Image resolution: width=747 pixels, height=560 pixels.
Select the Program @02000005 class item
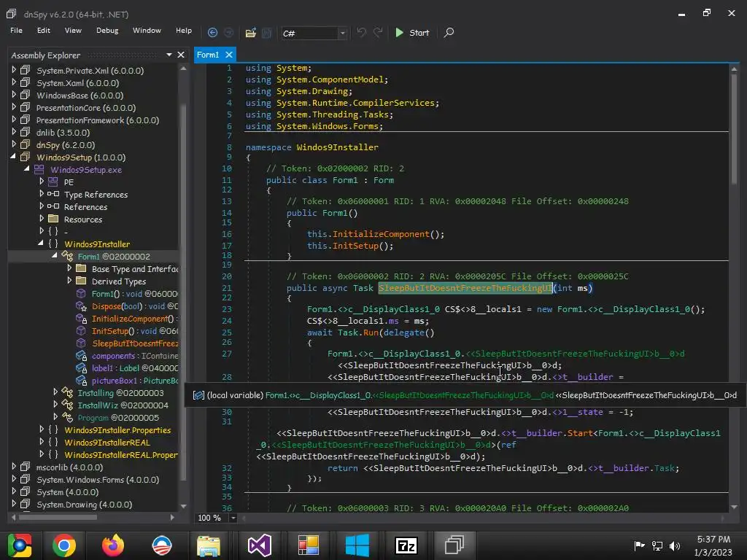tap(118, 418)
